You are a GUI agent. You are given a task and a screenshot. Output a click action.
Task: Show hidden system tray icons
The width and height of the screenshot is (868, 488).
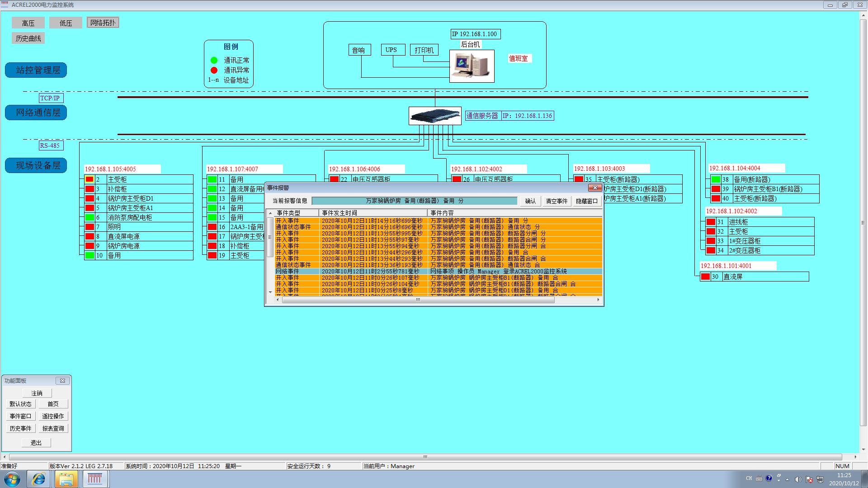click(x=787, y=479)
